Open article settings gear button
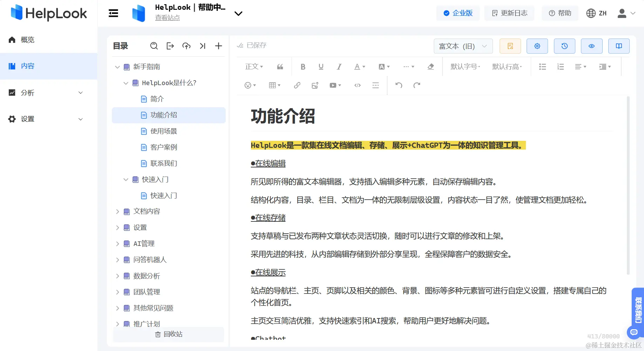The height and width of the screenshot is (351, 644). click(x=537, y=46)
